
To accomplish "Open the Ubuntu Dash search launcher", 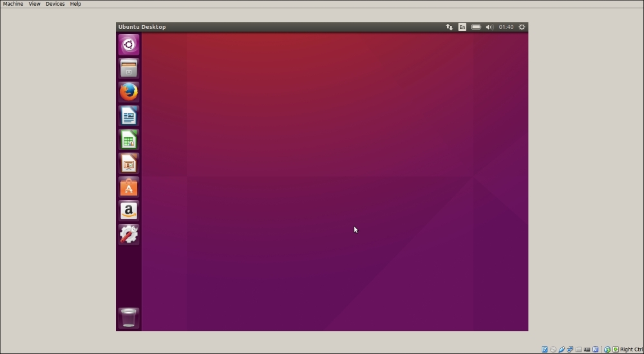I will coord(129,44).
